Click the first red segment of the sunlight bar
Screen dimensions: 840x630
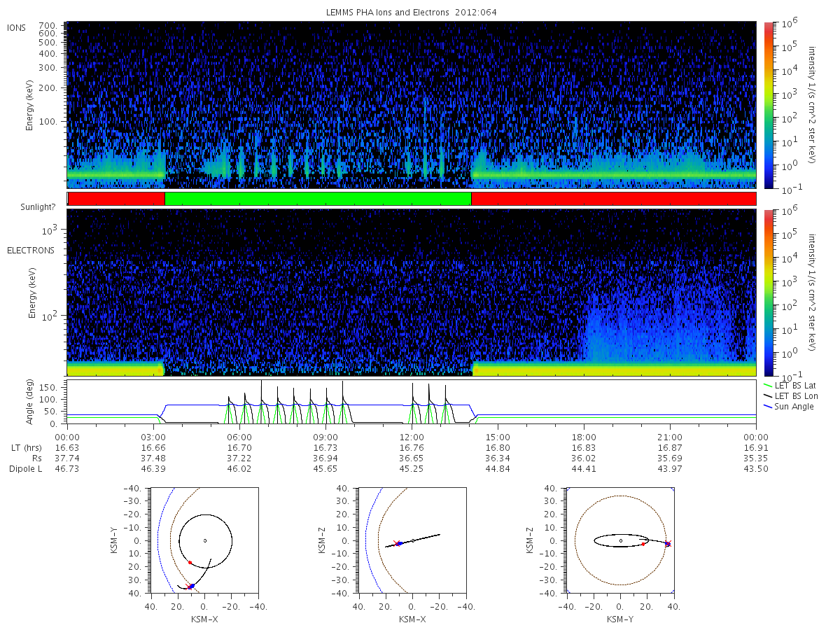(x=116, y=199)
